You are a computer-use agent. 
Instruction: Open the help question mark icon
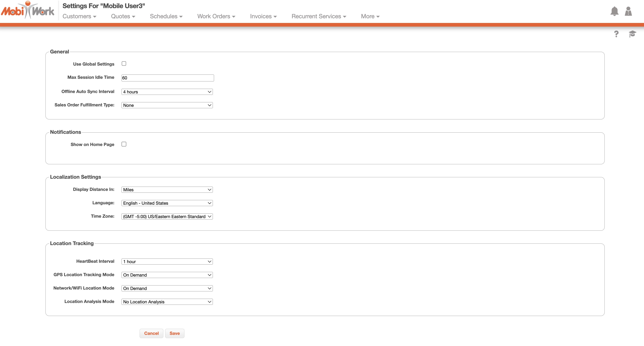click(616, 34)
